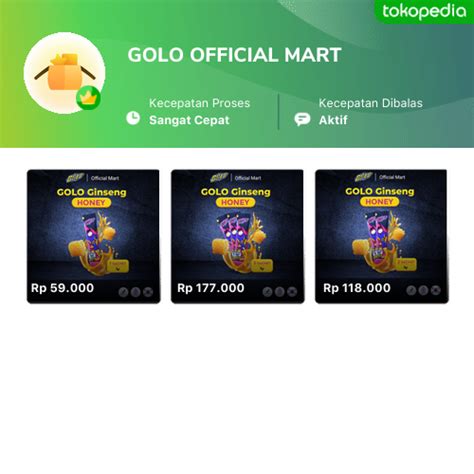Viewport: 474px width, 474px height.
Task: Click the Rp 177.000 price label
Action: [211, 288]
